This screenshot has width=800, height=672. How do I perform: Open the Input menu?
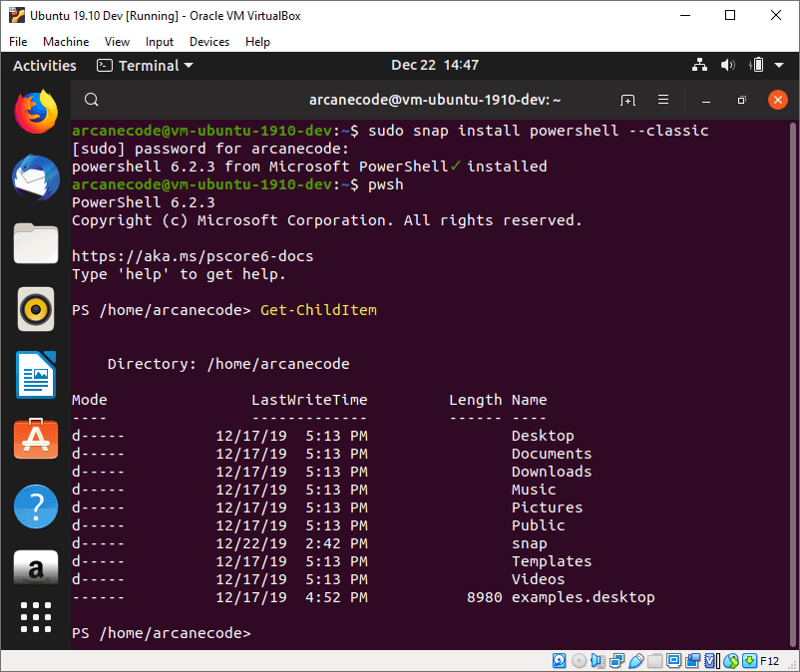pyautogui.click(x=159, y=42)
